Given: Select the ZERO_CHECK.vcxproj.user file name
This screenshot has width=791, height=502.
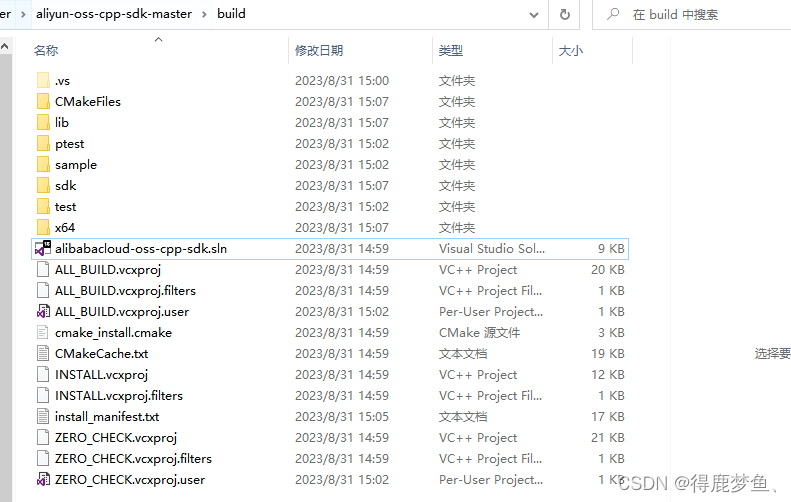Looking at the screenshot, I should (130, 480).
